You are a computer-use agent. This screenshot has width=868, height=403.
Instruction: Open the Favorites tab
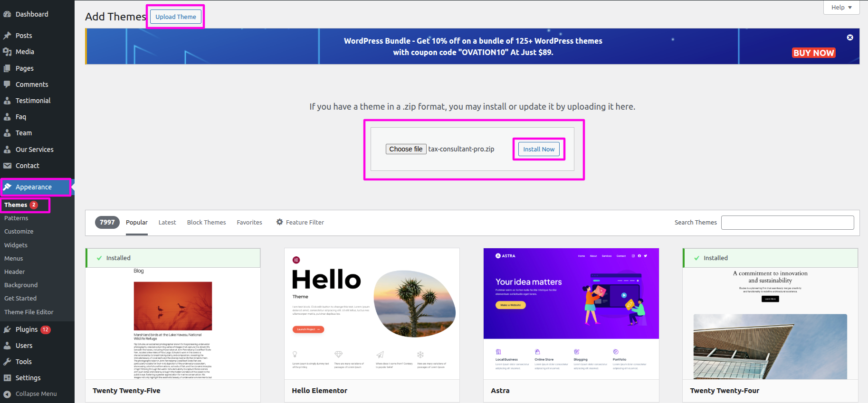pyautogui.click(x=249, y=223)
